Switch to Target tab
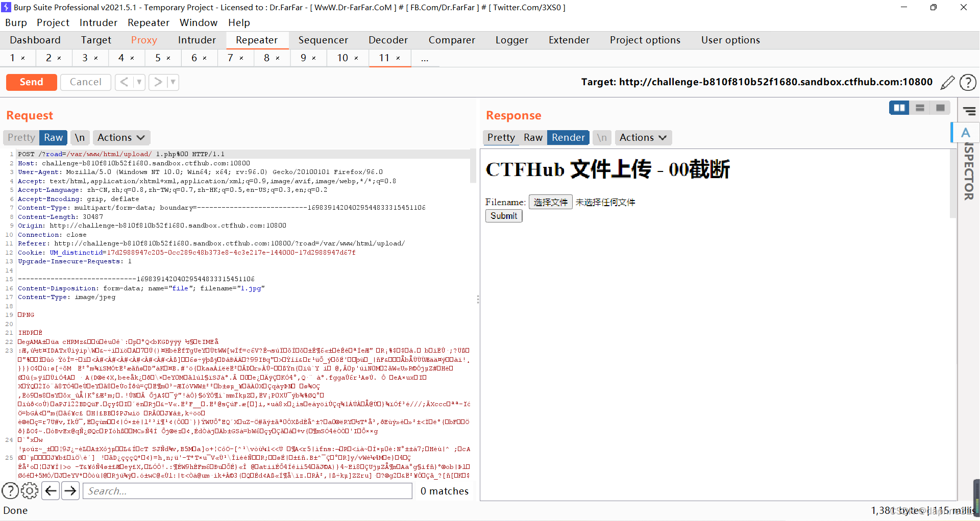980x521 pixels. coord(96,40)
